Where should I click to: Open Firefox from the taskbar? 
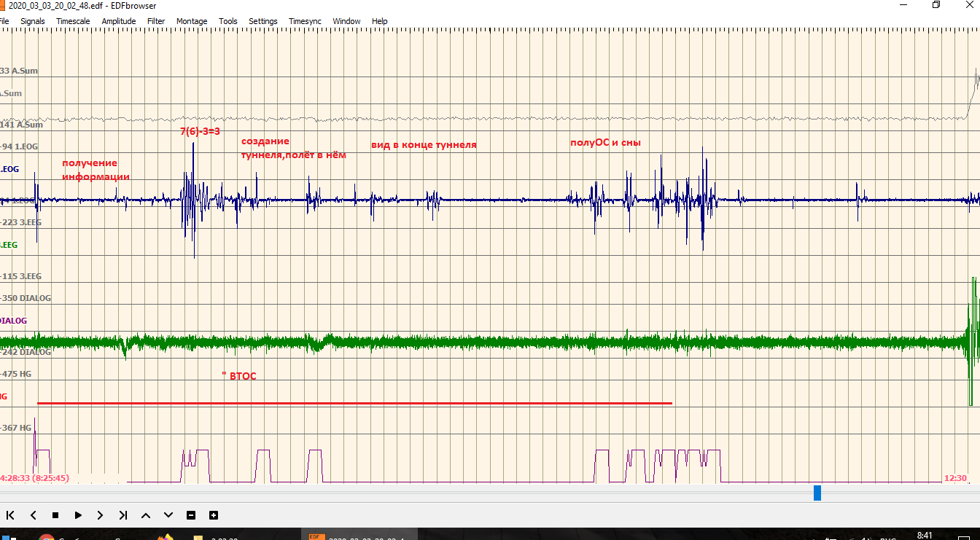point(165,538)
